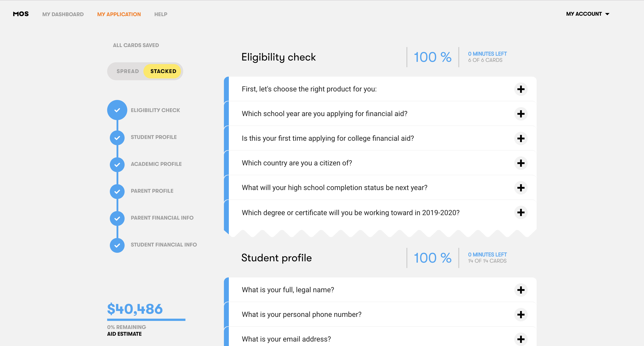Expand the school year financial aid card
Screen dimensions: 644x346
pos(521,114)
